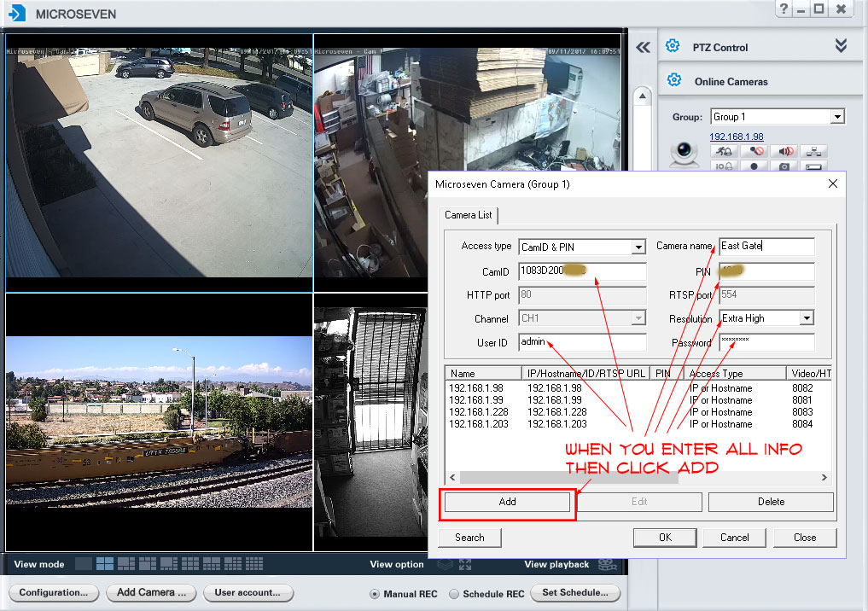Image resolution: width=868 pixels, height=611 pixels.
Task: Select single-view layout mode
Action: pos(84,563)
